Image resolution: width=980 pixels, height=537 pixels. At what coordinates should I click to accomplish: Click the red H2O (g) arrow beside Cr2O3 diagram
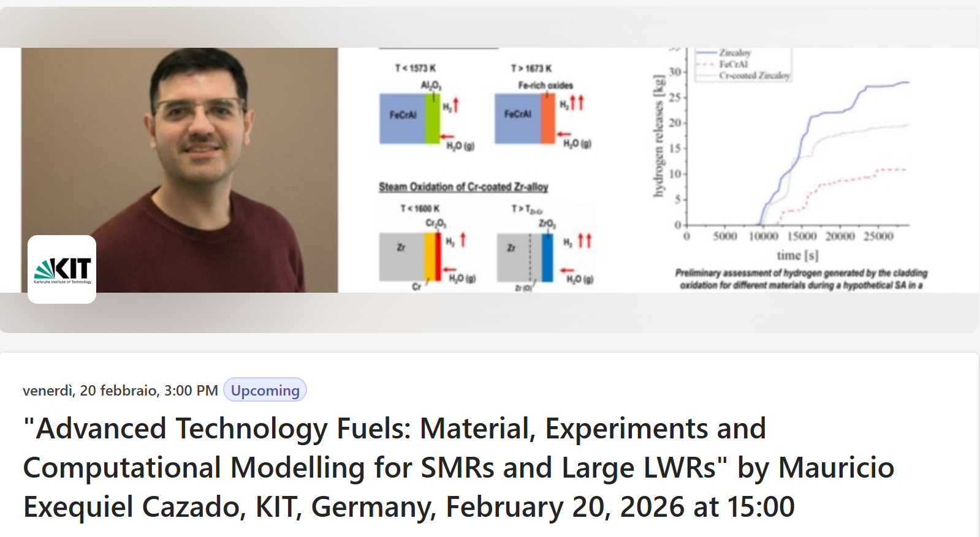click(x=450, y=269)
